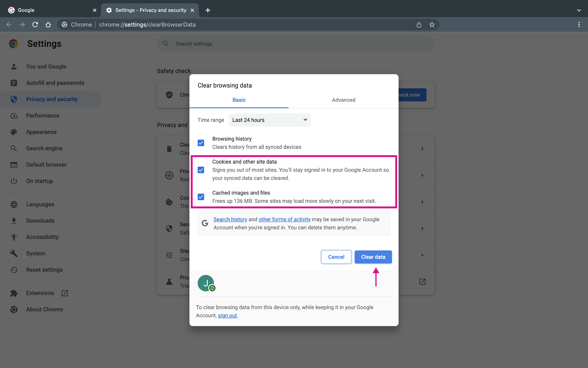
Task: Open a new tab with plus icon
Action: click(208, 10)
